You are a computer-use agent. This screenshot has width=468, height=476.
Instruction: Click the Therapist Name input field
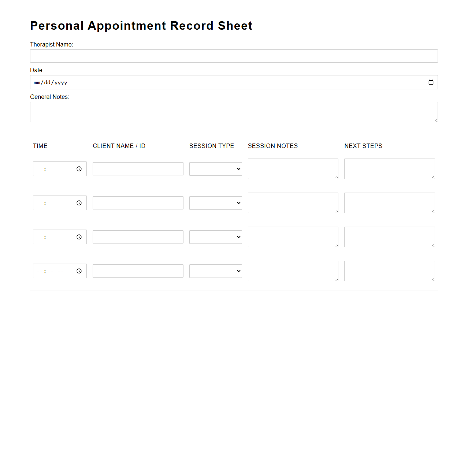coord(234,56)
